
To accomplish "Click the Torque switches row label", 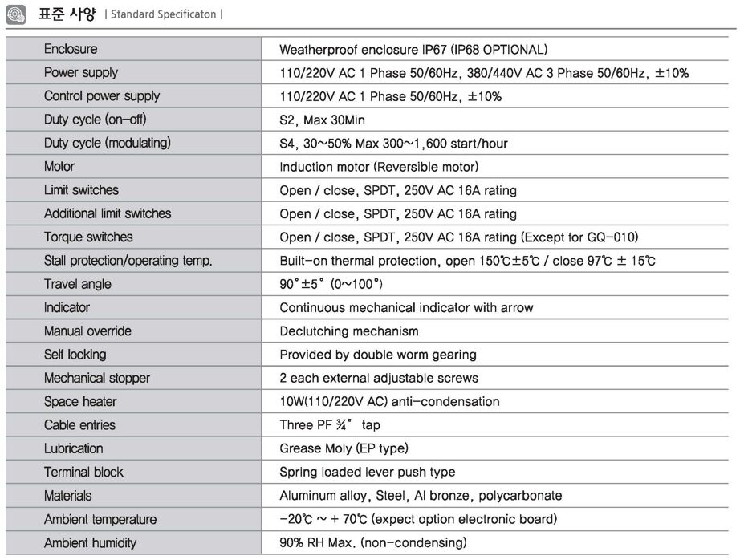I will coord(88,237).
